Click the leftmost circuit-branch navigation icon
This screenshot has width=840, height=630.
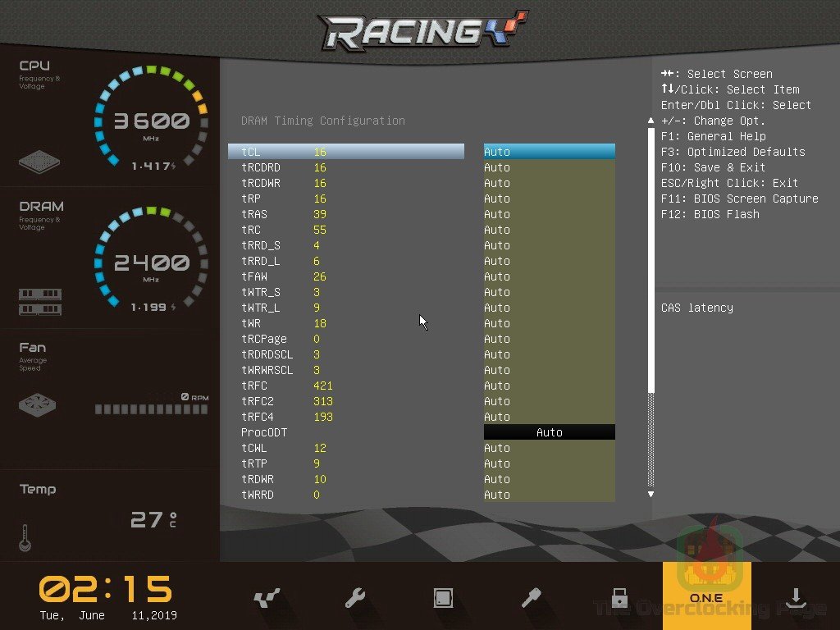point(267,598)
